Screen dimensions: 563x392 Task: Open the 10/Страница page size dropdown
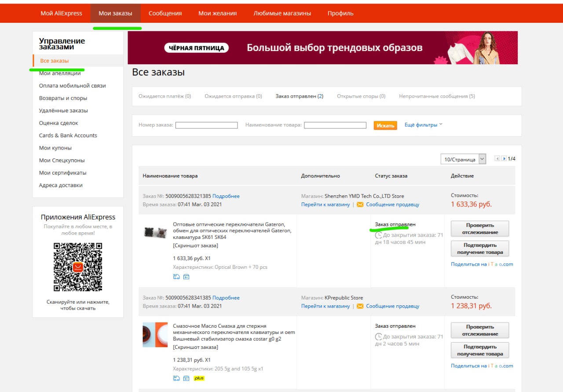click(464, 159)
